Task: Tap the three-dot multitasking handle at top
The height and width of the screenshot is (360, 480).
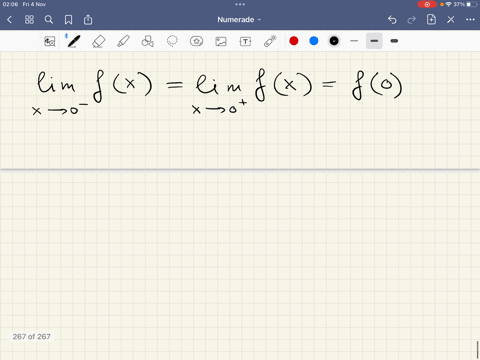Action: 240,4
